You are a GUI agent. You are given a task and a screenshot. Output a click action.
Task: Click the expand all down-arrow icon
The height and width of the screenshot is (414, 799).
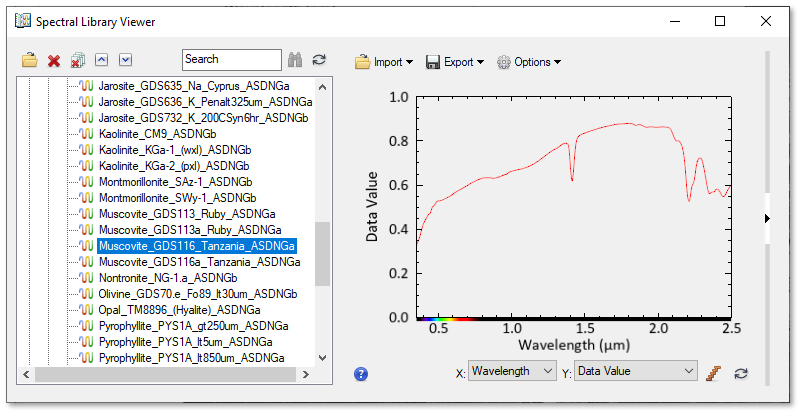coord(126,60)
